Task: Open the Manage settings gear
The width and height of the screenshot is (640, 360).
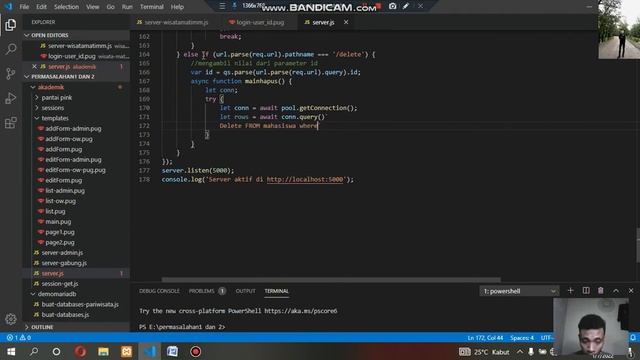Action: (11, 319)
